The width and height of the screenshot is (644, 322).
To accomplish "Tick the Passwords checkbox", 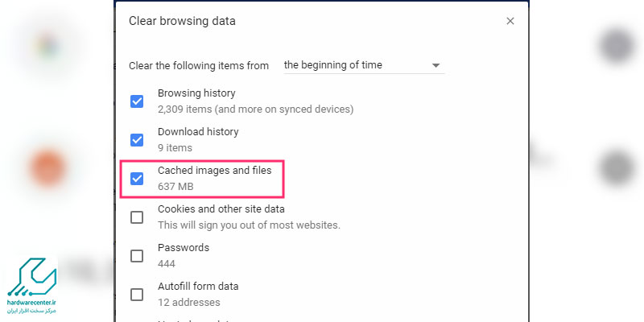I will (137, 256).
